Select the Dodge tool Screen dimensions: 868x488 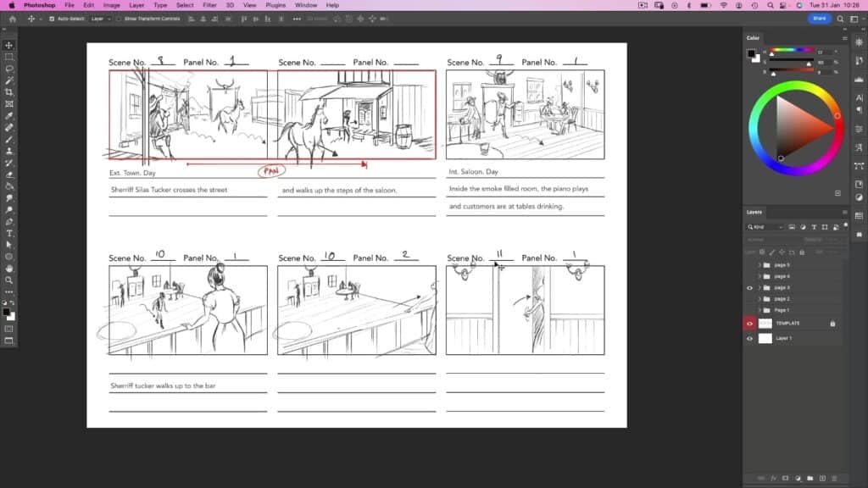click(x=8, y=210)
